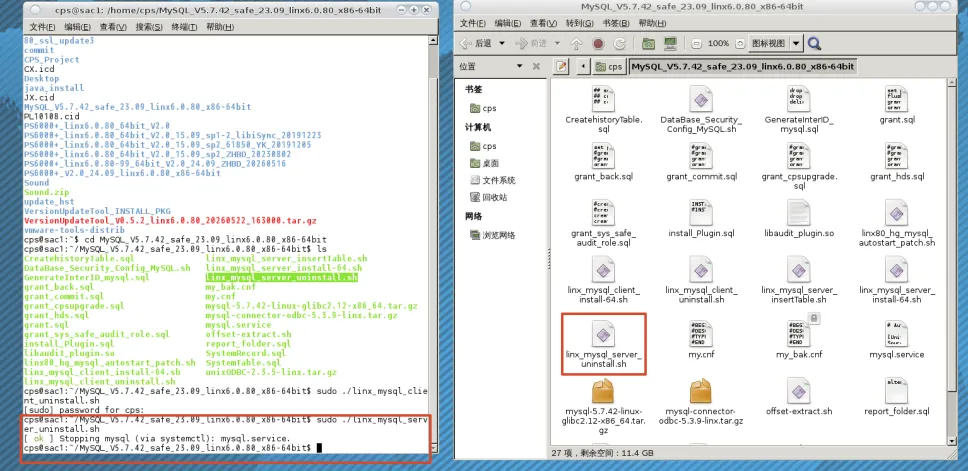The width and height of the screenshot is (968, 471).
Task: Select libaudit_plugin.so file icon
Action: pyautogui.click(x=799, y=212)
